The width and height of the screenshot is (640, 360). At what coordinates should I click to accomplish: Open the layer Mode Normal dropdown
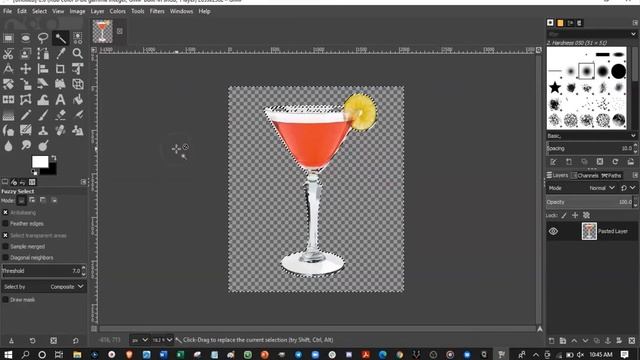pyautogui.click(x=602, y=188)
